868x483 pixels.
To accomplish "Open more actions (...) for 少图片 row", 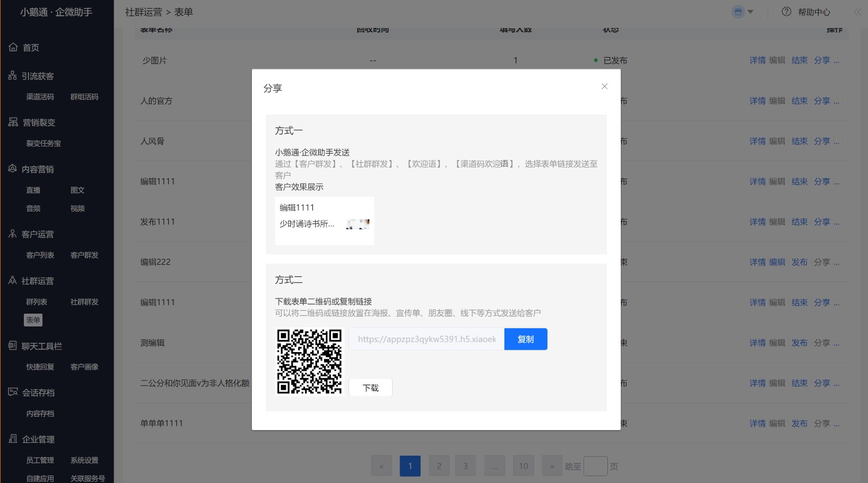I will 837,61.
